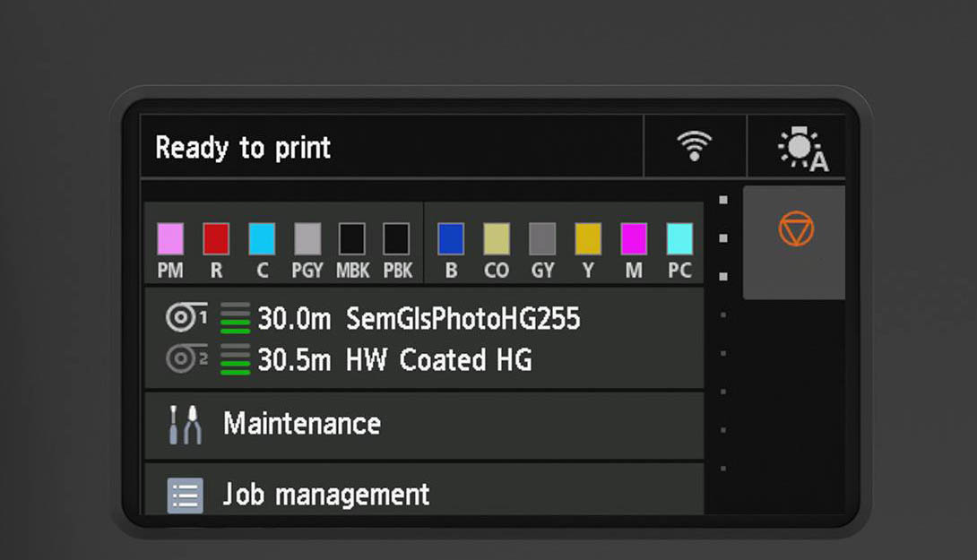Tap the Job management list icon
The image size is (977, 560).
pos(185,495)
